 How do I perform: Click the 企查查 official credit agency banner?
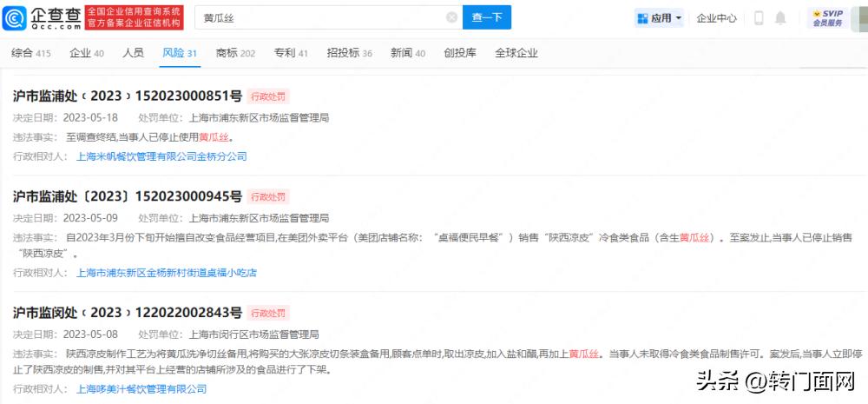134,17
